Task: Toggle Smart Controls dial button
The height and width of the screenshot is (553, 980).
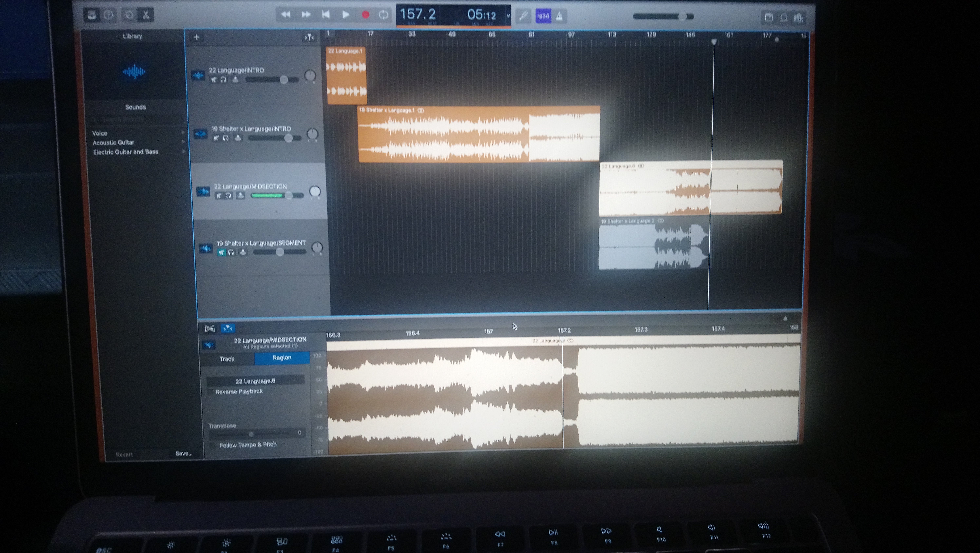Action: pyautogui.click(x=129, y=15)
